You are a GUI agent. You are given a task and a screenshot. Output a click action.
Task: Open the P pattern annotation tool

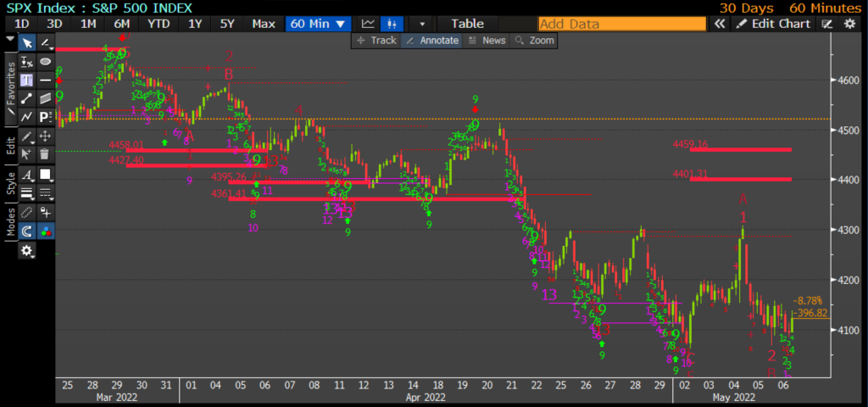(x=46, y=117)
